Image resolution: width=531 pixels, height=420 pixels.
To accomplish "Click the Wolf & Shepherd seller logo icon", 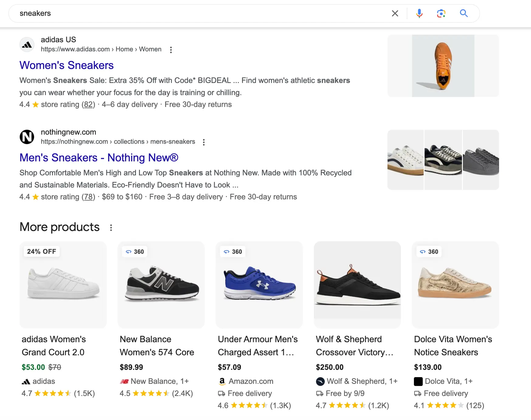I will (x=320, y=381).
